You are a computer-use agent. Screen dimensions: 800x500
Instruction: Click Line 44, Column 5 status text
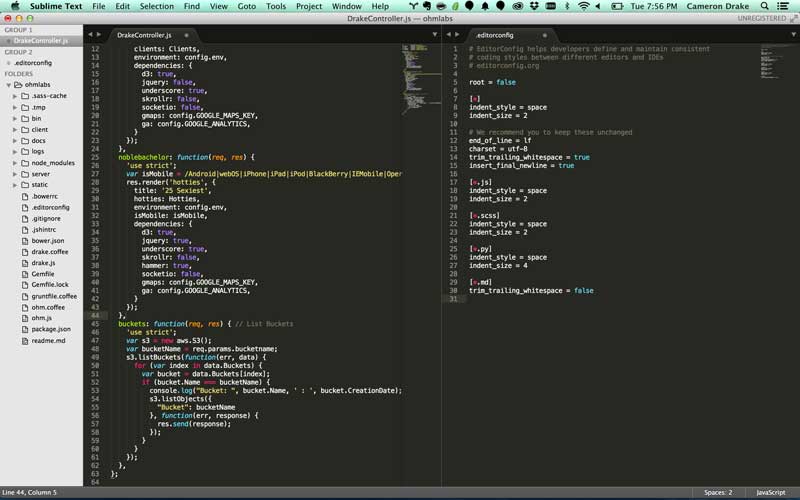coord(30,492)
